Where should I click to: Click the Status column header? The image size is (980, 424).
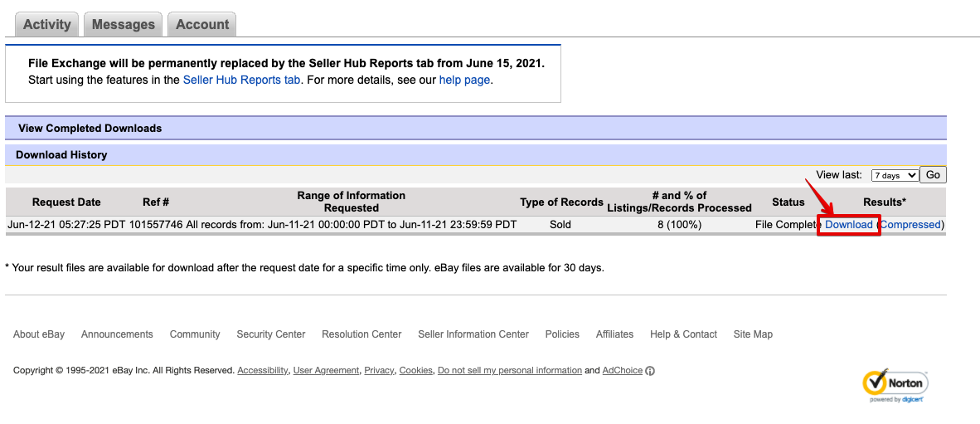(788, 202)
